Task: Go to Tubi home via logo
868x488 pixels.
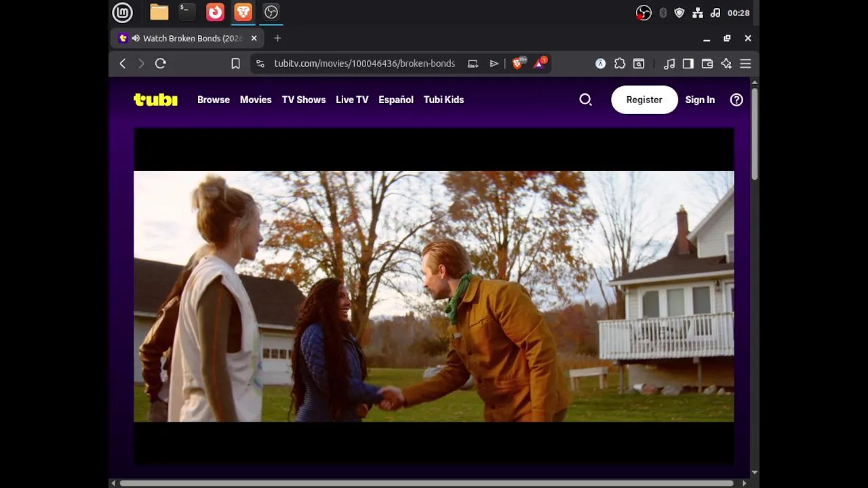Action: coord(155,100)
